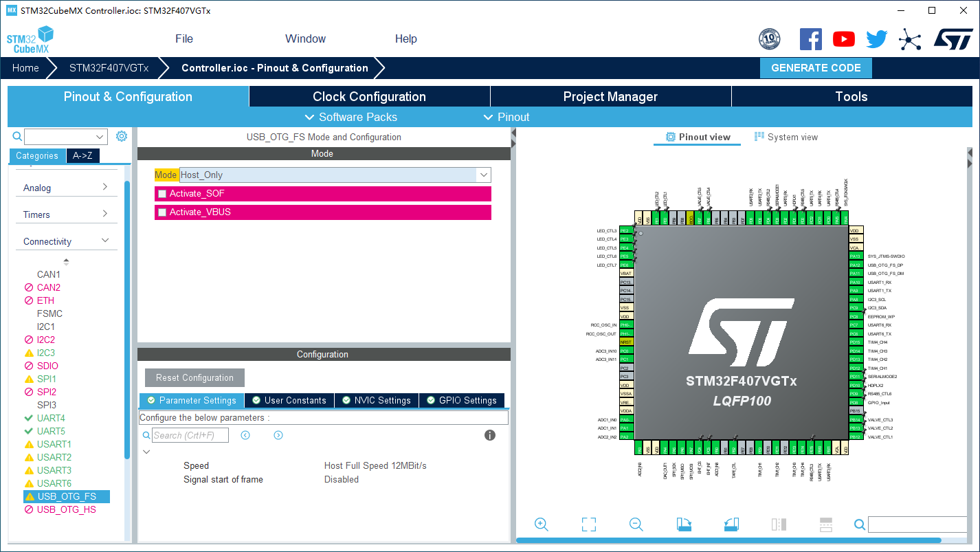Click the Speed parameter value Host Full Speed
The height and width of the screenshot is (552, 980).
[x=375, y=465]
